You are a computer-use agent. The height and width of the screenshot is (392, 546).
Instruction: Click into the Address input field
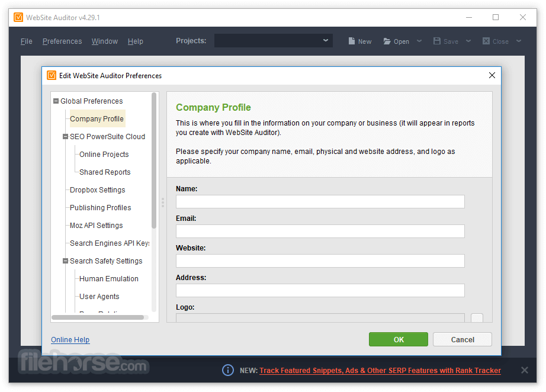320,290
